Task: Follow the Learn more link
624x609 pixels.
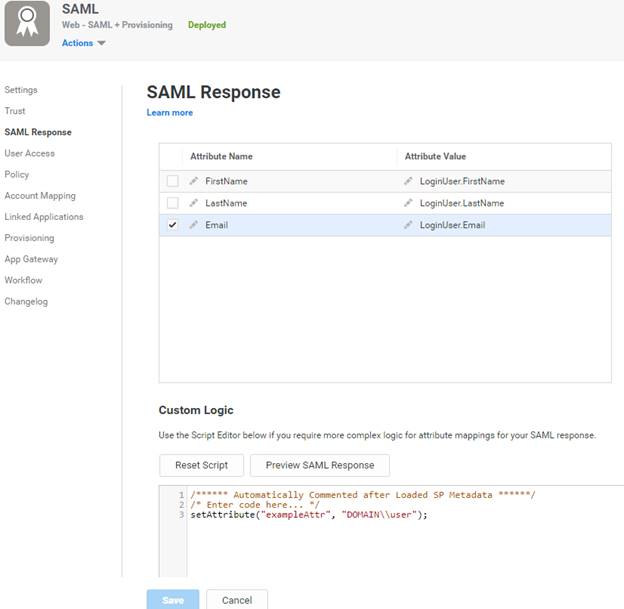Action: tap(169, 113)
